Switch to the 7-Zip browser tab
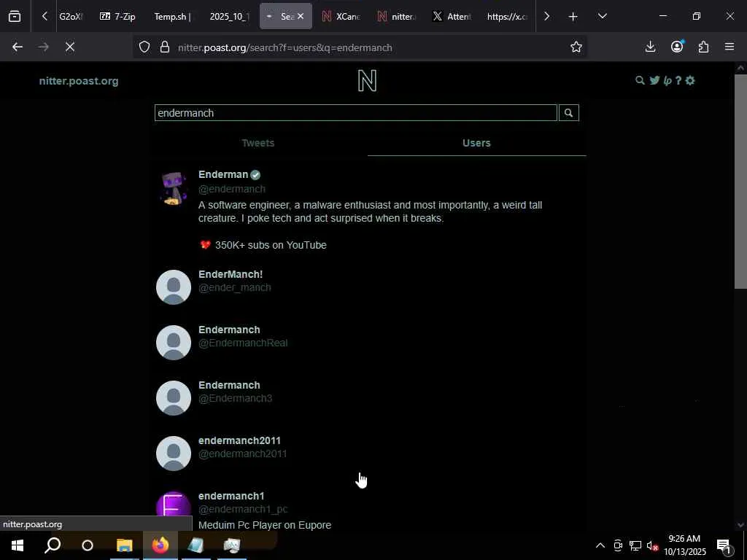 click(117, 16)
